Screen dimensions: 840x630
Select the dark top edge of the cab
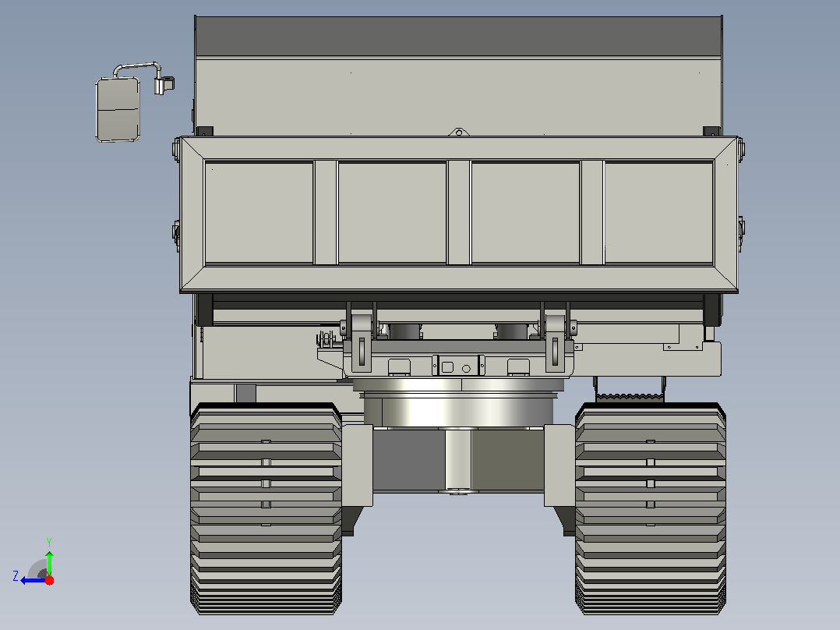(458, 36)
